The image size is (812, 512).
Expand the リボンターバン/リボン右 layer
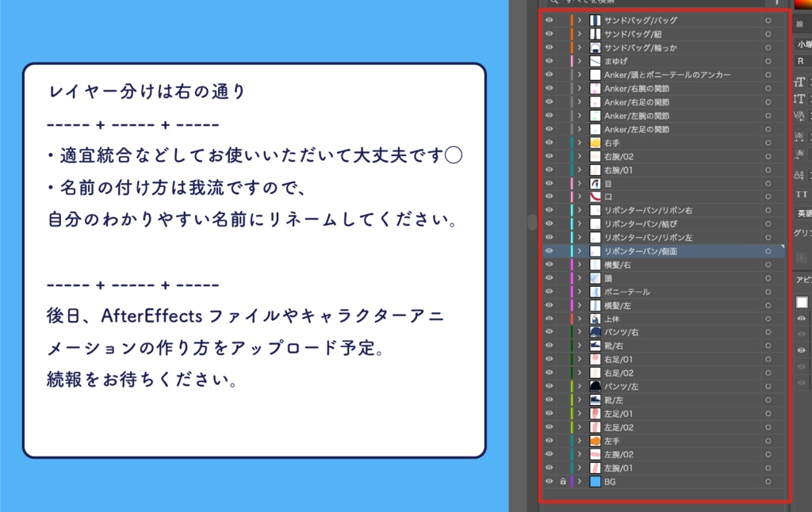click(580, 210)
